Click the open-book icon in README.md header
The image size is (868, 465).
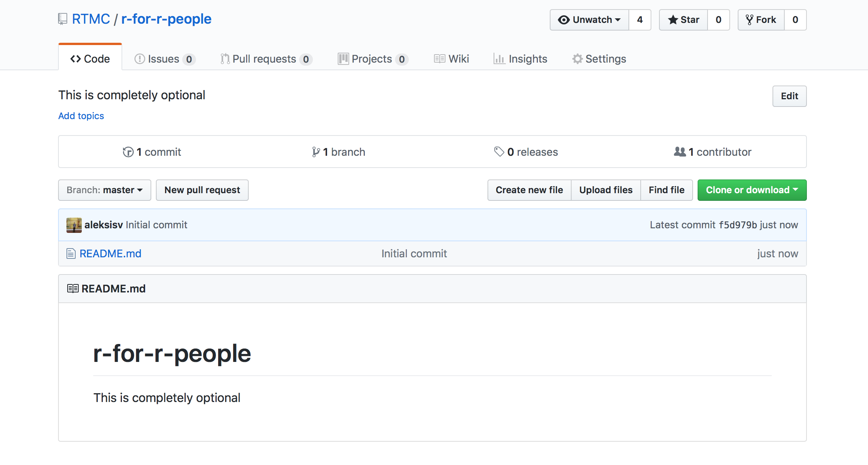73,289
